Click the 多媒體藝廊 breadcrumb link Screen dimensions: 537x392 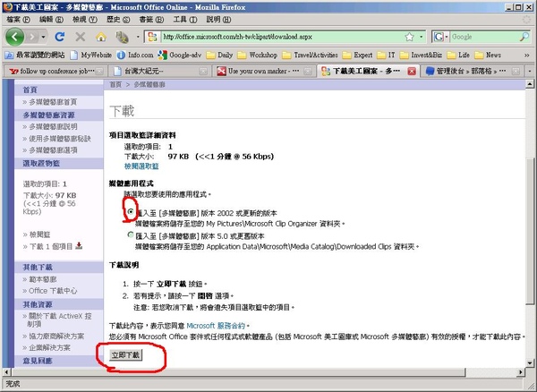[149, 84]
